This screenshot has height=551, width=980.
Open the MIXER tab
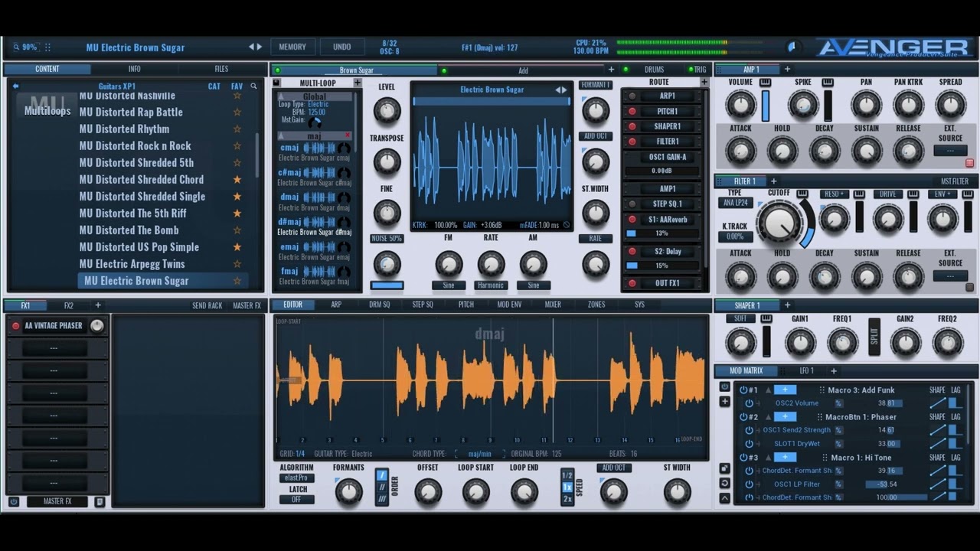pos(553,305)
